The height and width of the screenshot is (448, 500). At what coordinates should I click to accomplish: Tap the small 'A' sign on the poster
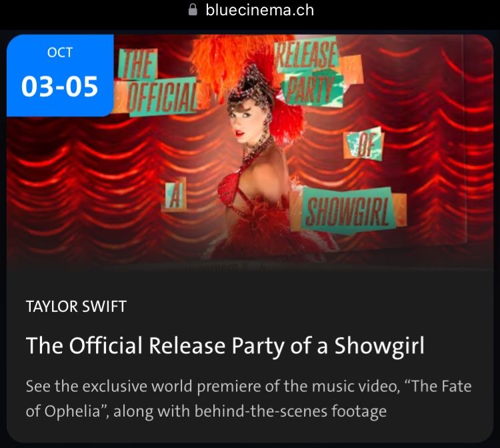(175, 195)
